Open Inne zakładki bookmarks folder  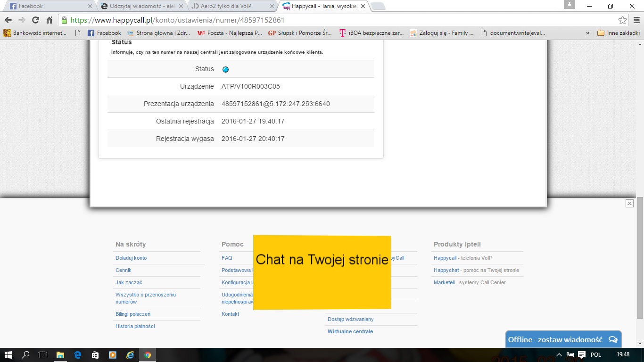618,33
